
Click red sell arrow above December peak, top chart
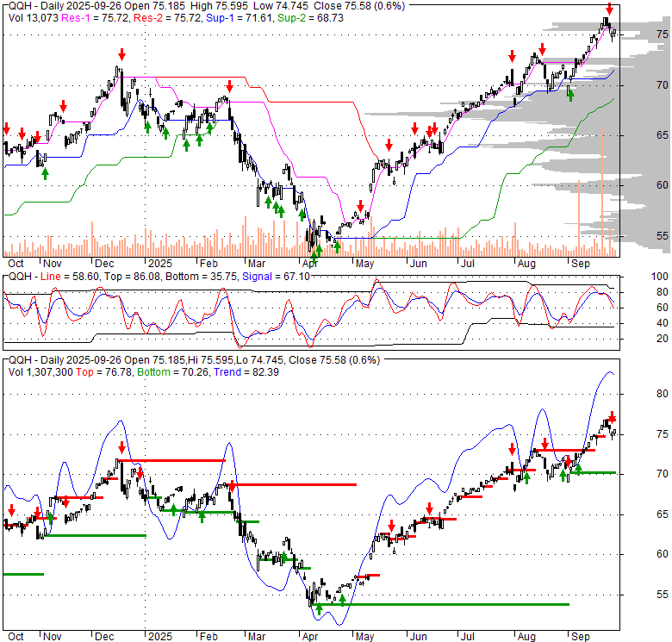tap(121, 55)
